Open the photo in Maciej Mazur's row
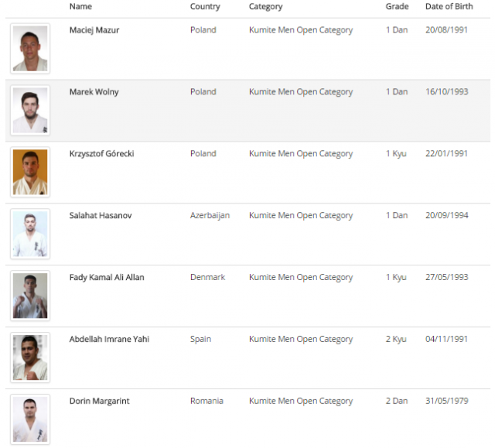The width and height of the screenshot is (495, 448). [30, 49]
